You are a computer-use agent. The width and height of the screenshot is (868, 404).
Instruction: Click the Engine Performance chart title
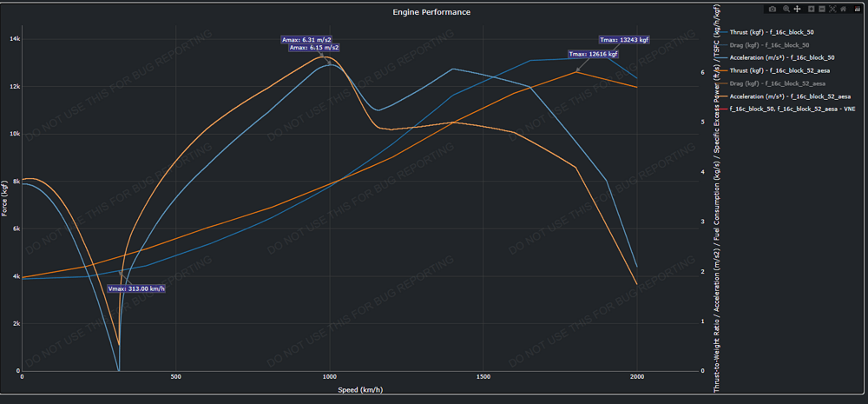(431, 11)
